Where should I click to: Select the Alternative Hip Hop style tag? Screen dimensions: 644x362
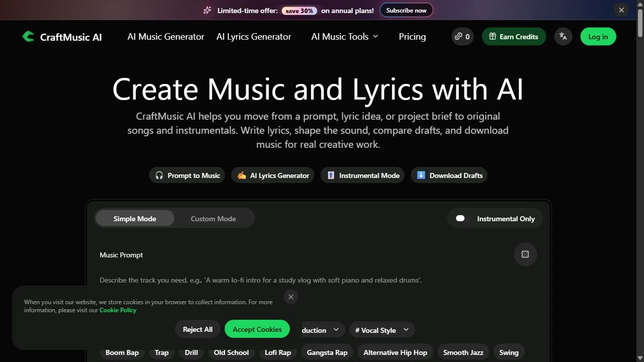tap(395, 352)
